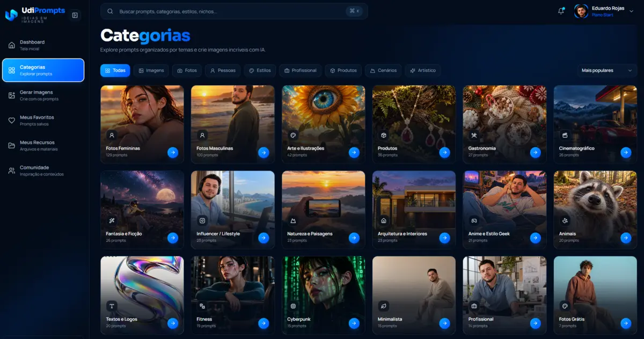Image resolution: width=644 pixels, height=339 pixels.
Task: Open Anime e Estilo Geek arrow button
Action: (535, 238)
